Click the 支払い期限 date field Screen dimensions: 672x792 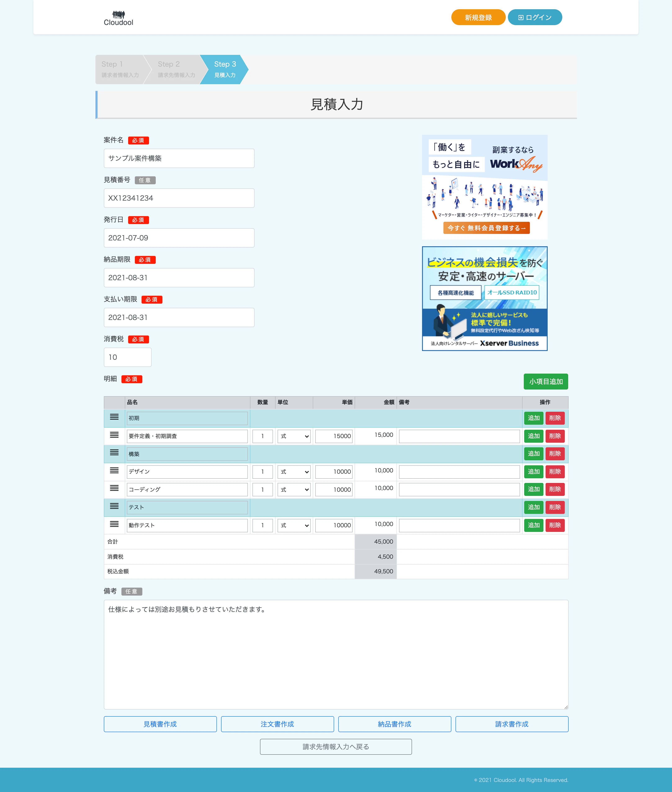pyautogui.click(x=179, y=317)
